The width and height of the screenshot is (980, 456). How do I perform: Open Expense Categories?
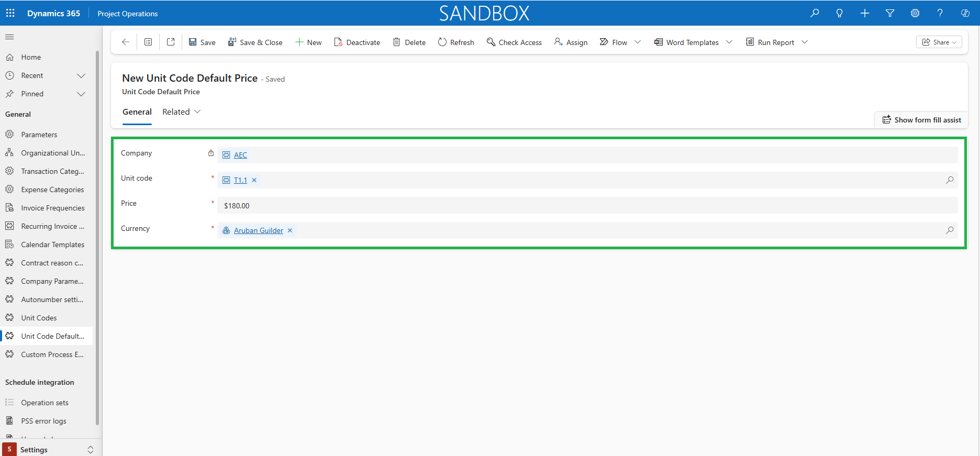pyautogui.click(x=47, y=190)
